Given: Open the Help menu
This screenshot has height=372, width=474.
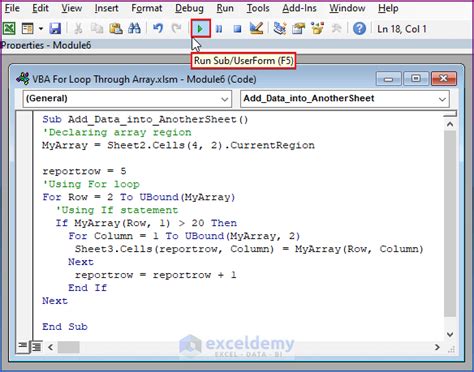Looking at the screenshot, I should pos(388,8).
